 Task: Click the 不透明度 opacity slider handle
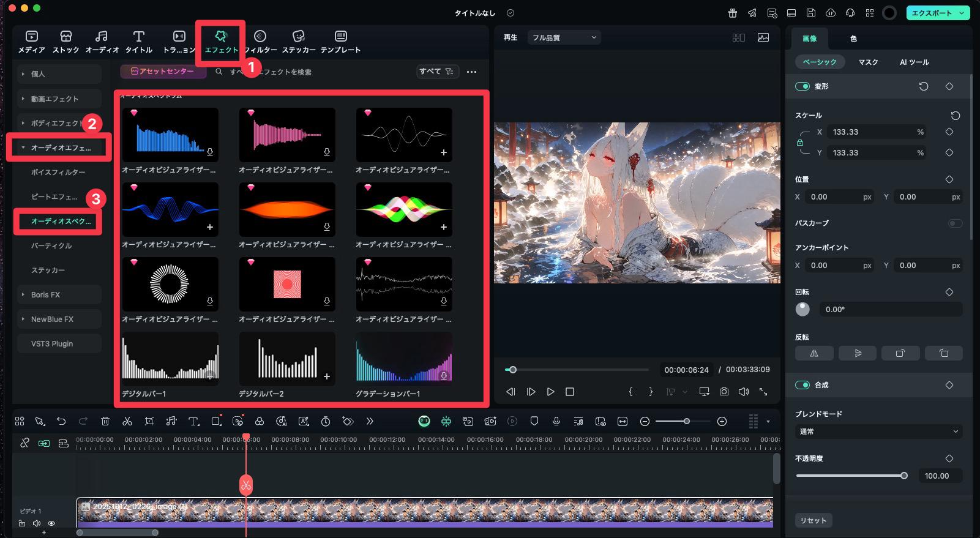903,476
